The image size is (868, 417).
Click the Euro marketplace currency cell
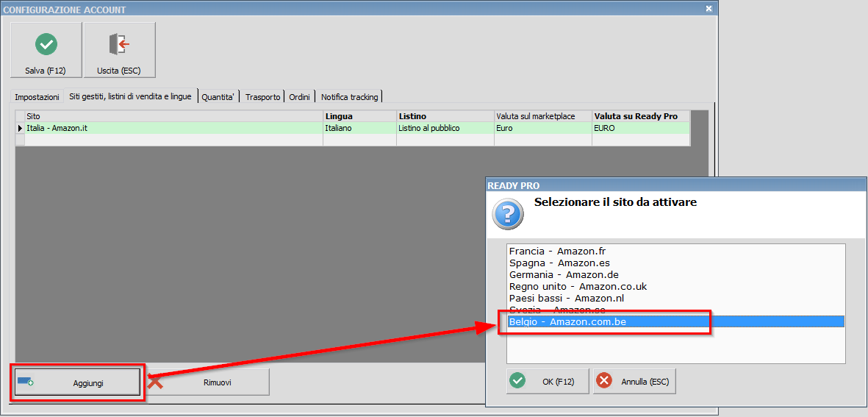pos(543,128)
